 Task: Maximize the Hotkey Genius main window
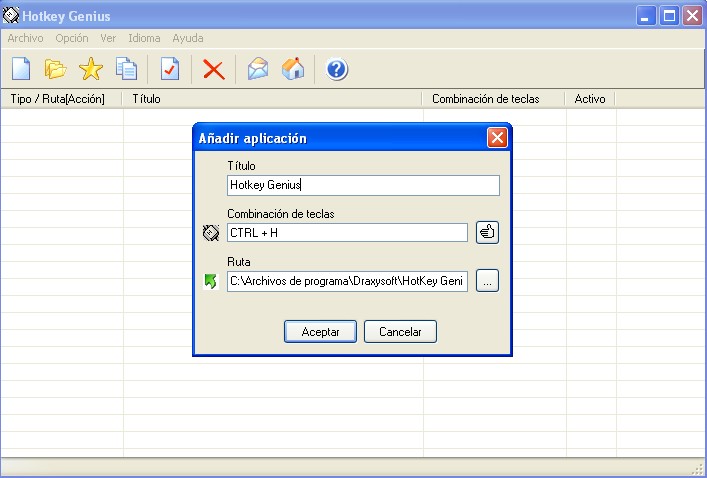point(669,16)
